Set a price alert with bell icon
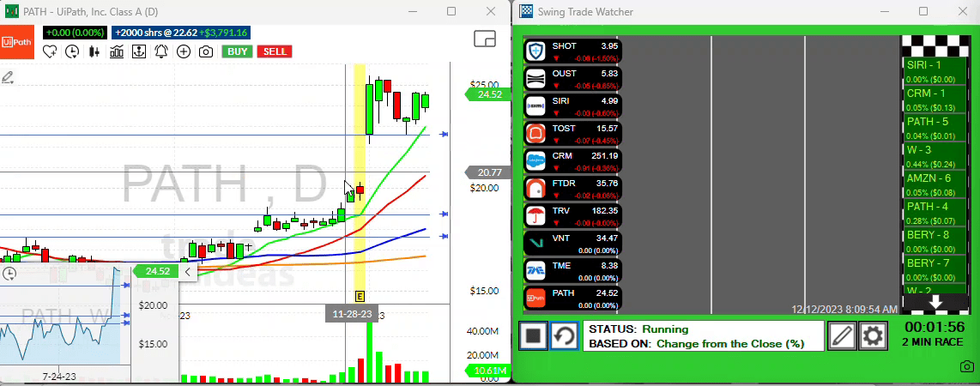 pos(161,51)
